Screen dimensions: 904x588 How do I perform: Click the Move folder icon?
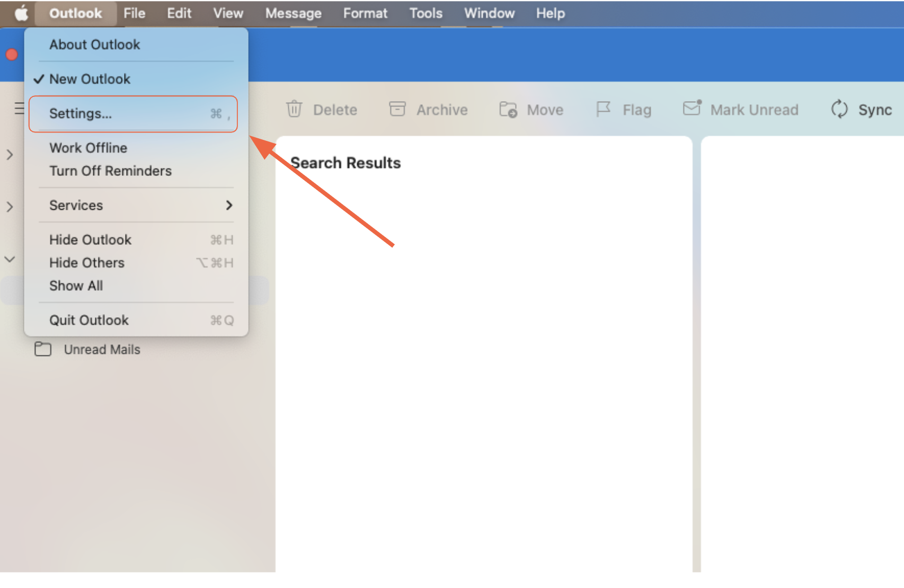[508, 109]
